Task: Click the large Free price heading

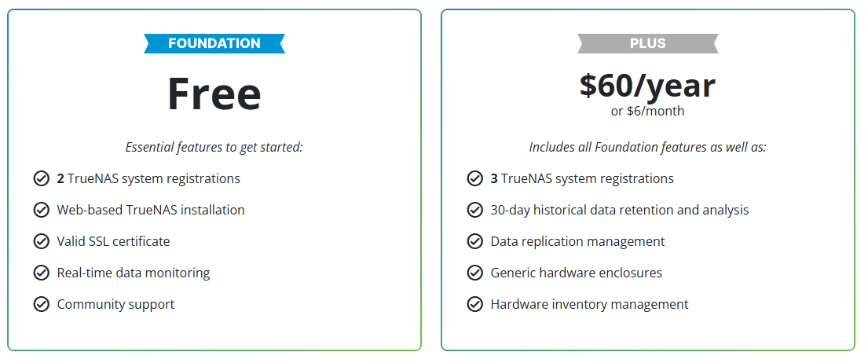Action: click(214, 93)
